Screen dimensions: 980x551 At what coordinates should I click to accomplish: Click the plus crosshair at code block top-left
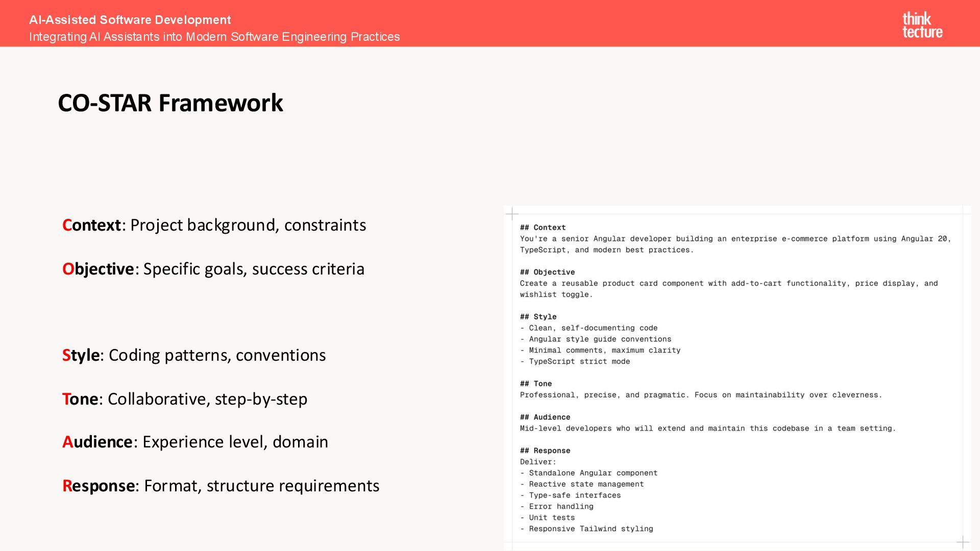tap(511, 213)
